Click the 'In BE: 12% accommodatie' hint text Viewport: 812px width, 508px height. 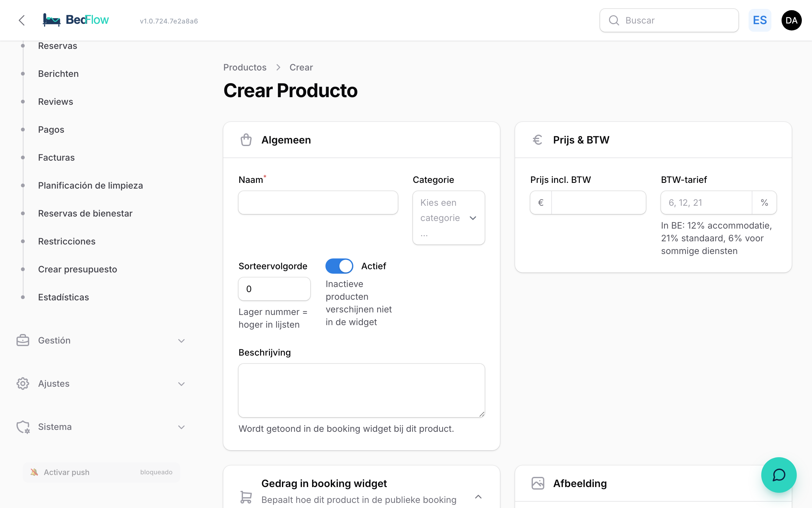[717, 238]
